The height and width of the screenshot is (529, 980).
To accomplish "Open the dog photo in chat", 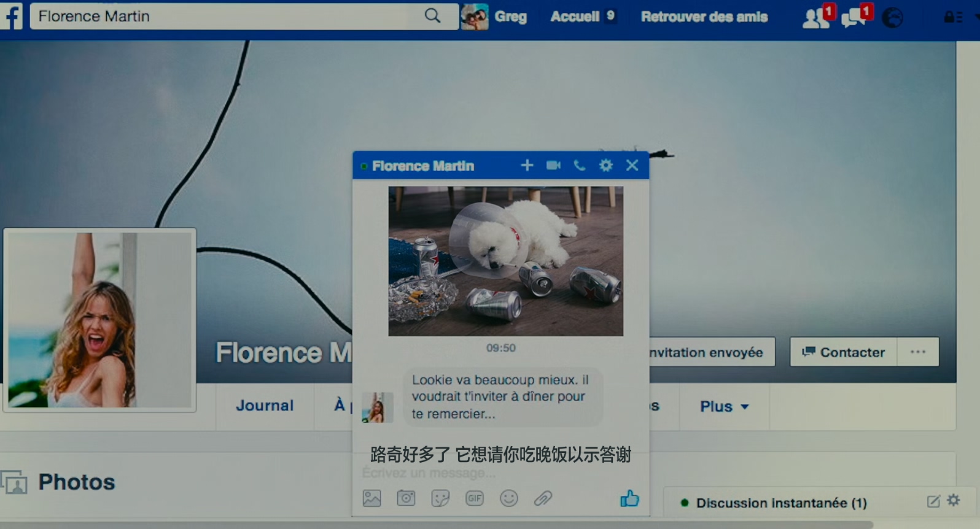I will tap(505, 261).
